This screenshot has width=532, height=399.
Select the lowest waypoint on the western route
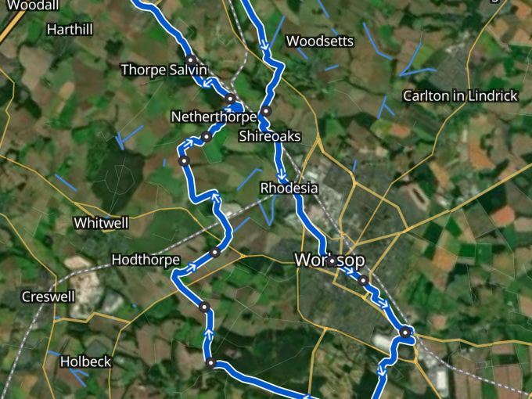(210, 363)
